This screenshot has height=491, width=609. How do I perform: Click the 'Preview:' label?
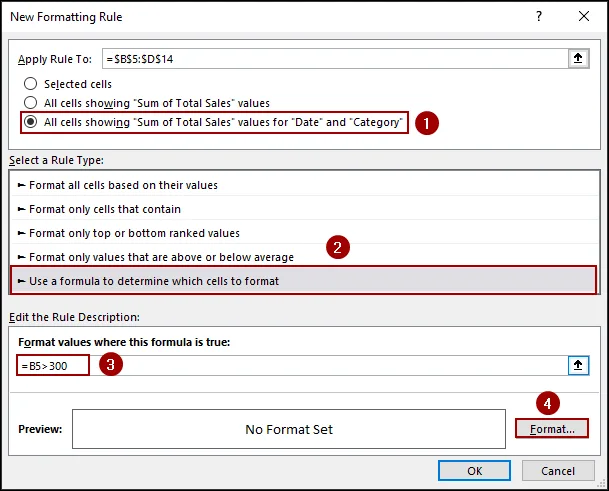(x=40, y=429)
